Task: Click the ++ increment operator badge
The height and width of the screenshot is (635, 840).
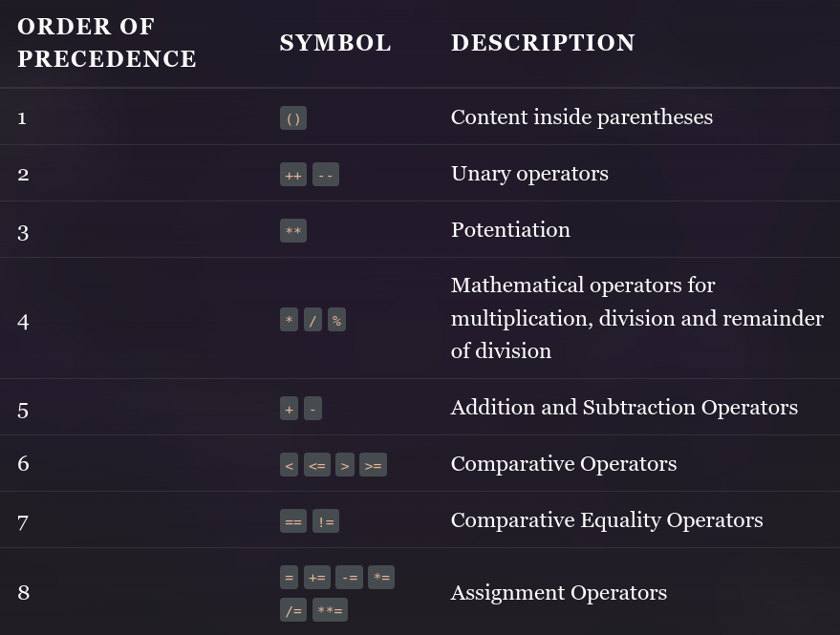Action: (293, 175)
